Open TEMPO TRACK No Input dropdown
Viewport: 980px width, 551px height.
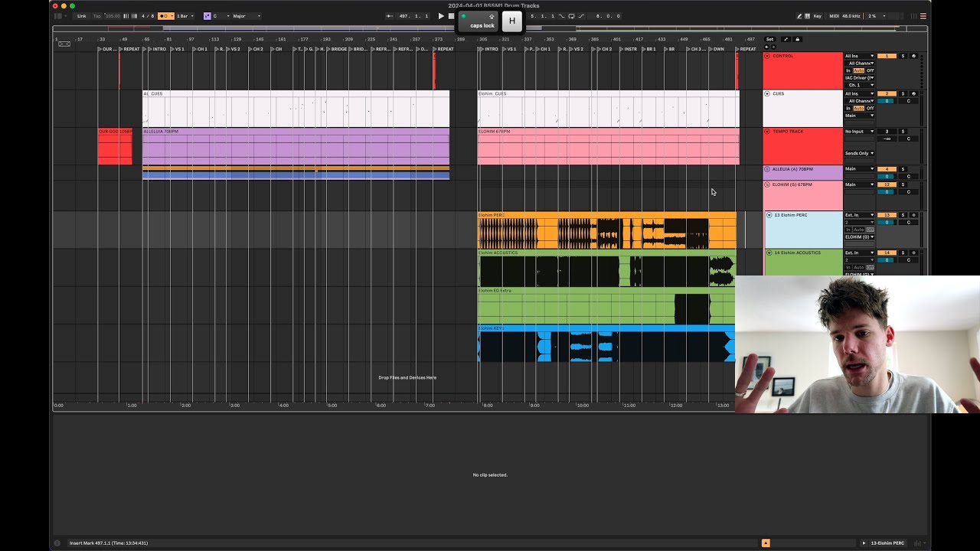click(x=859, y=132)
